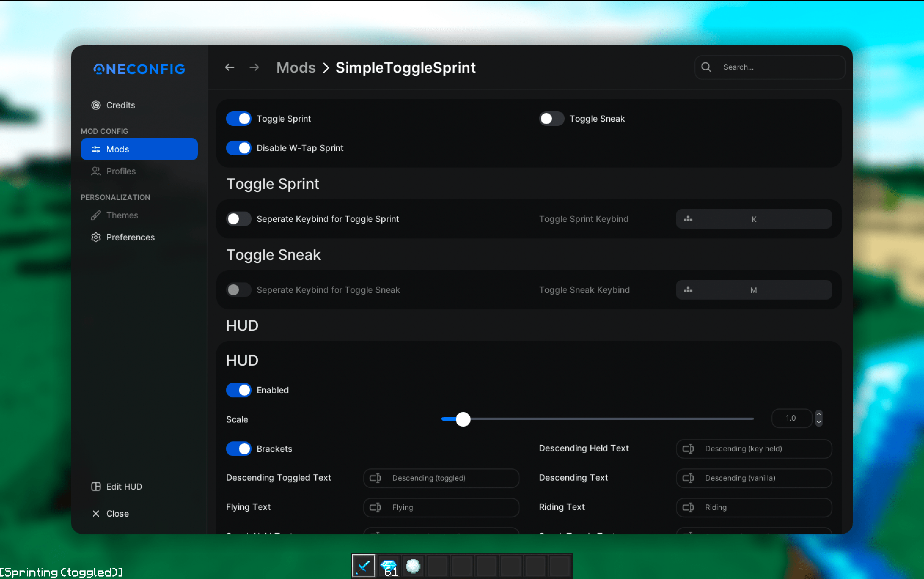Viewport: 924px width, 579px height.
Task: Click the Themes brush icon
Action: [x=96, y=215]
